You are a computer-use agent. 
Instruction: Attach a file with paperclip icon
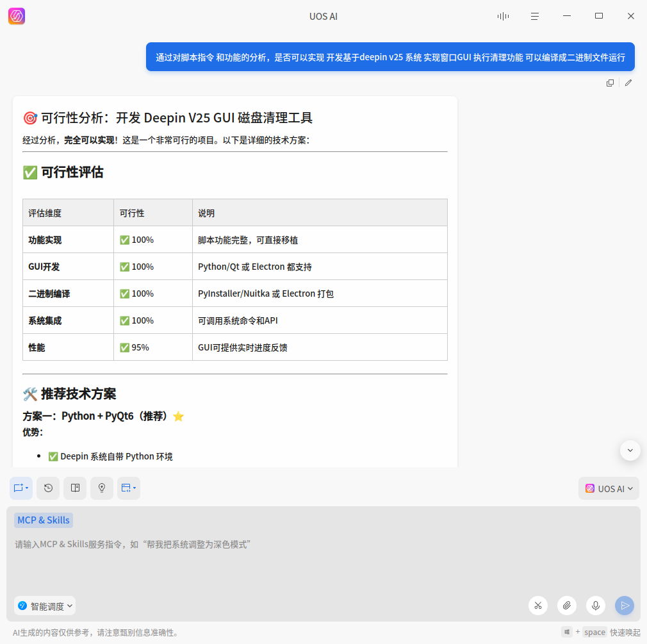point(567,606)
